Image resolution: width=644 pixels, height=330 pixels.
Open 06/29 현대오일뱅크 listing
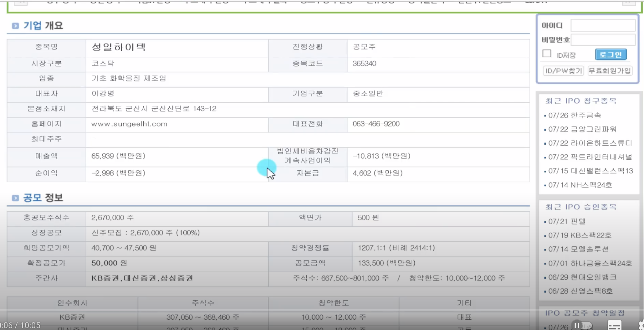[x=582, y=277]
